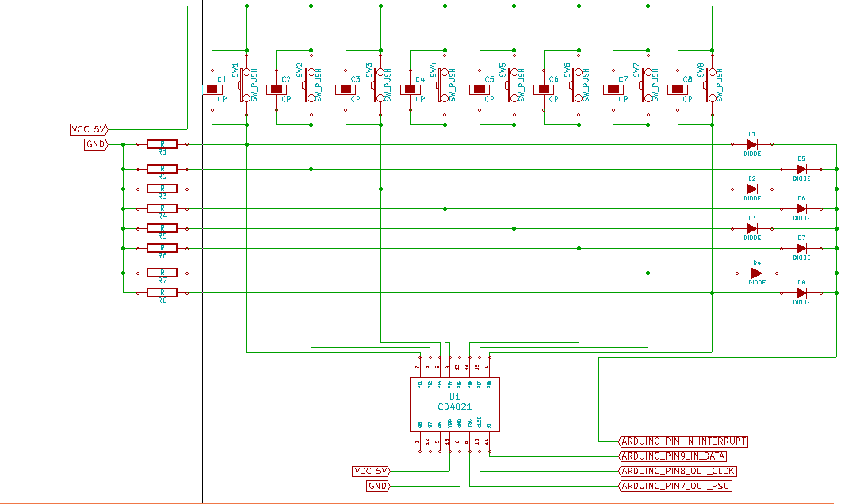The image size is (856, 504).
Task: Click the VCC 5V label below the CD4021
Action: point(371,471)
